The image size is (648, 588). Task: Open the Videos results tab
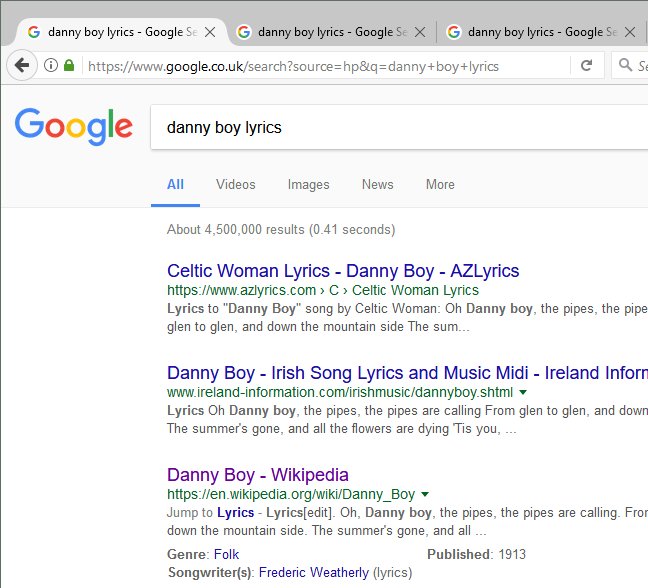click(236, 184)
